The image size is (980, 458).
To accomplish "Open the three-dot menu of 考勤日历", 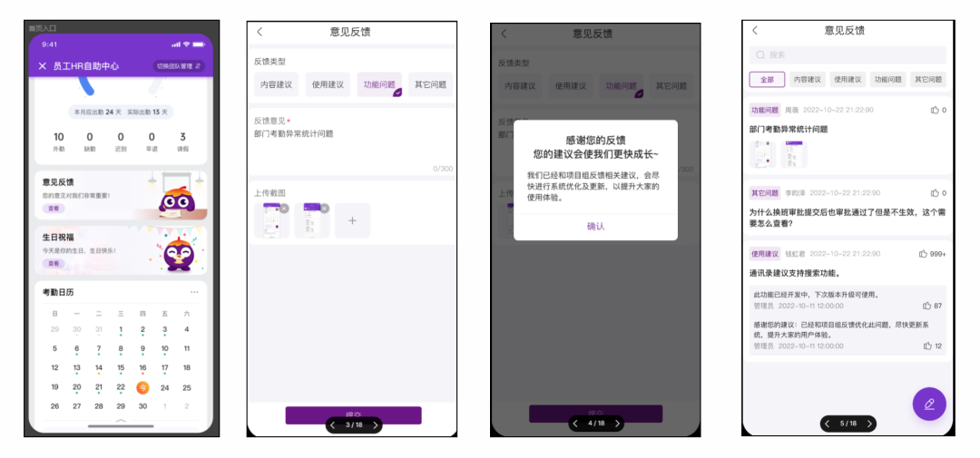I will tap(193, 293).
